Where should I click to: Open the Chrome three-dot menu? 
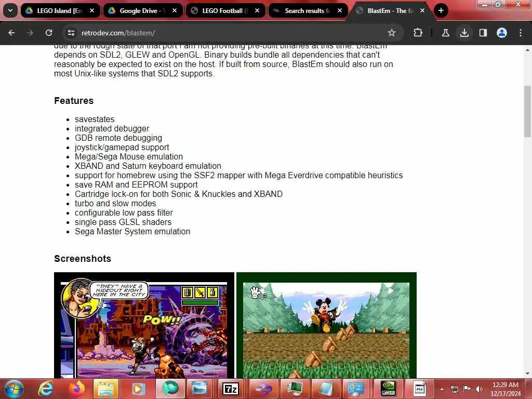point(521,33)
